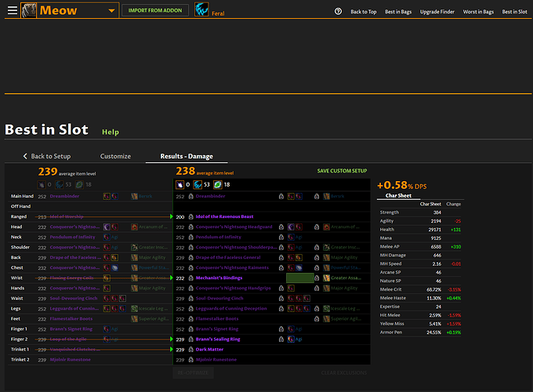This screenshot has height=392, width=533.
Task: Click first gem on current Legguards of Cunning
Action: coord(107,308)
